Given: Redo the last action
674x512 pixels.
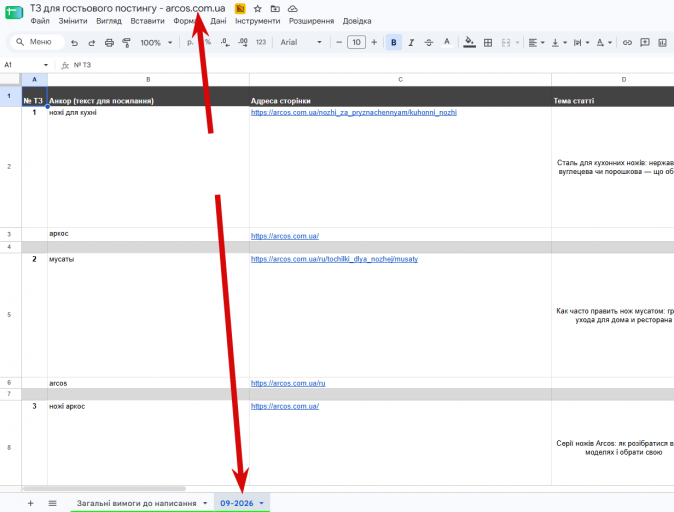Looking at the screenshot, I should (92, 42).
